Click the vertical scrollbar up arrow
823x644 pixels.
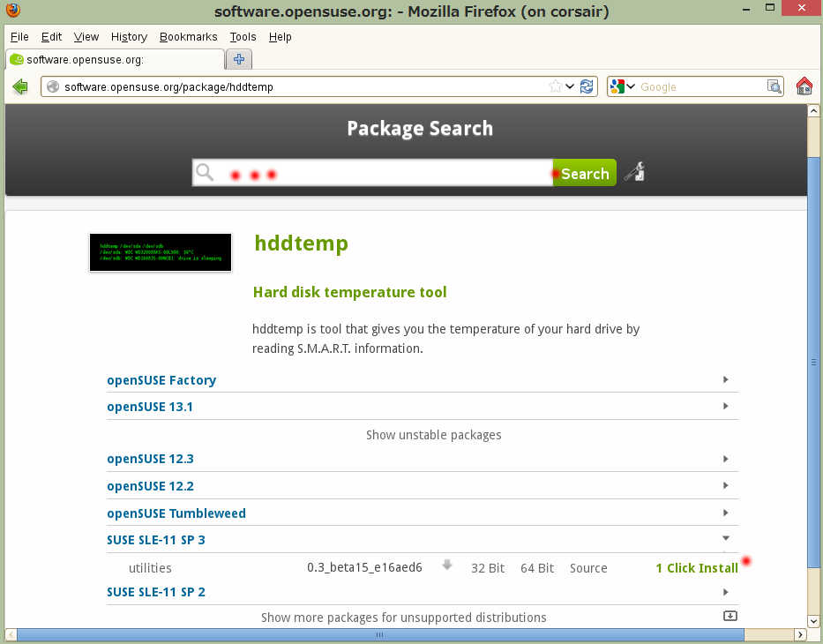pyautogui.click(x=813, y=110)
